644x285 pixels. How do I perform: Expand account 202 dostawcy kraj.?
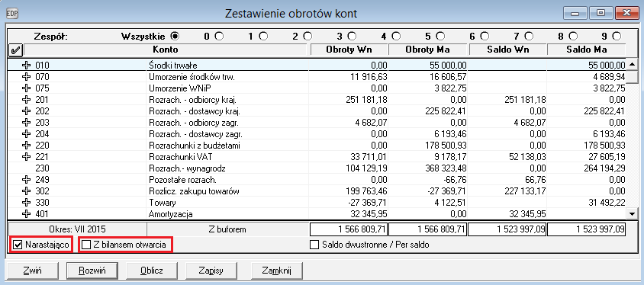point(27,111)
